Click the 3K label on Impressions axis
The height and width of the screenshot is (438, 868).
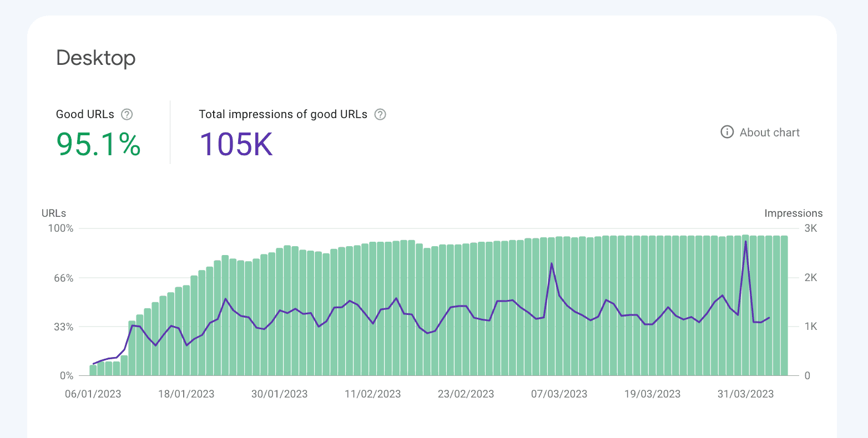click(x=811, y=228)
